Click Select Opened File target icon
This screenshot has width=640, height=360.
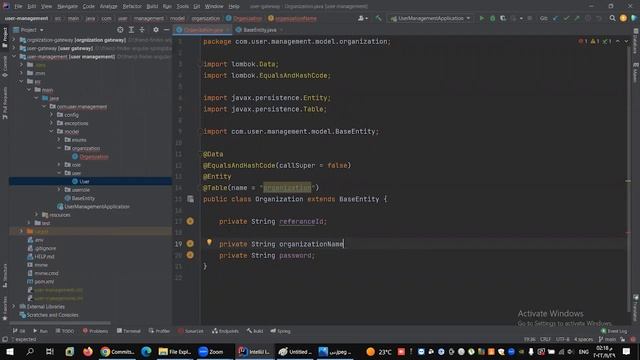pos(120,30)
